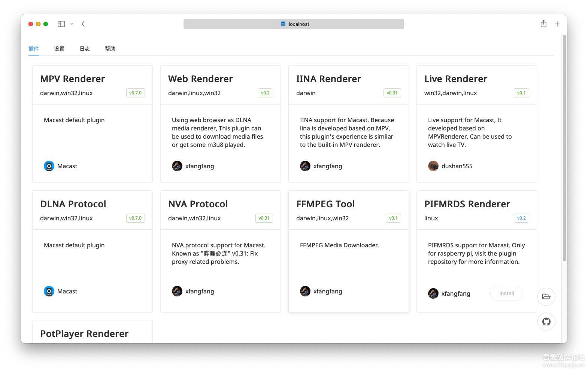Click the IINA Renderer title
Image resolution: width=588 pixels, height=371 pixels.
point(328,79)
